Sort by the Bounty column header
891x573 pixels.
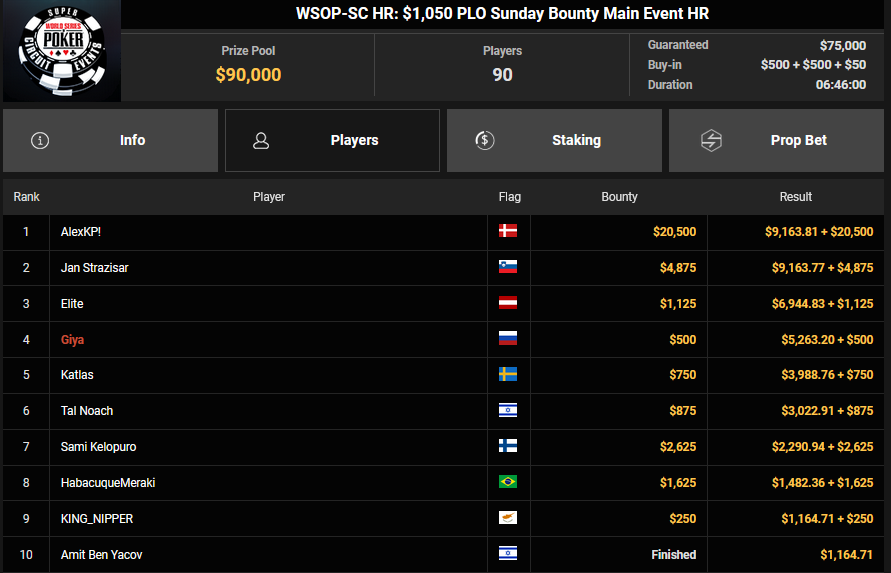click(x=619, y=197)
